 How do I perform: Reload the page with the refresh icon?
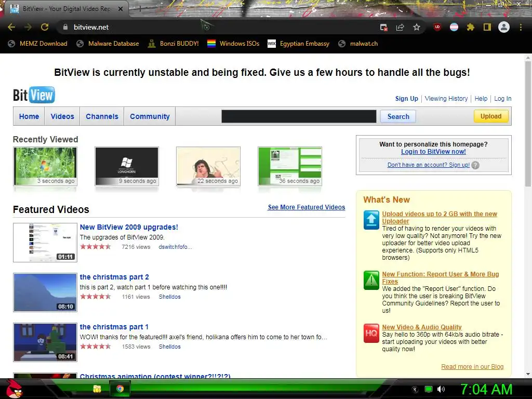45,27
